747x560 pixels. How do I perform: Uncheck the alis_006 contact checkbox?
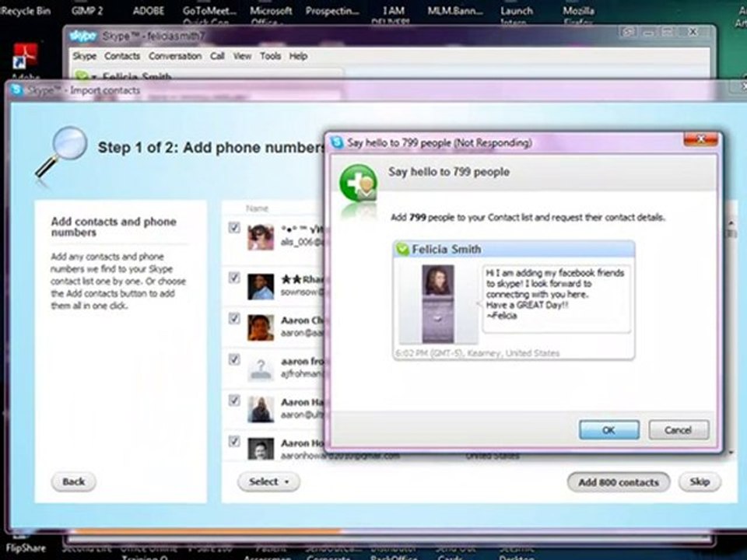234,227
